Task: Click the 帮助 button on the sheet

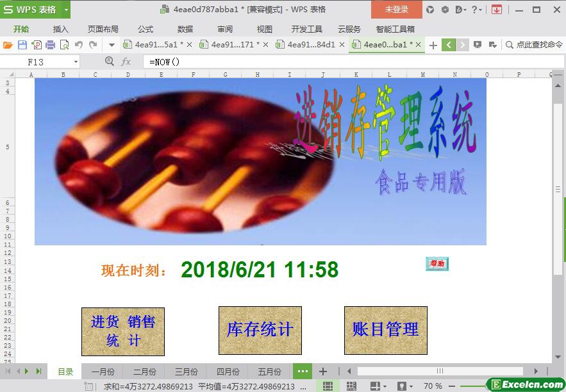Action: pos(437,264)
